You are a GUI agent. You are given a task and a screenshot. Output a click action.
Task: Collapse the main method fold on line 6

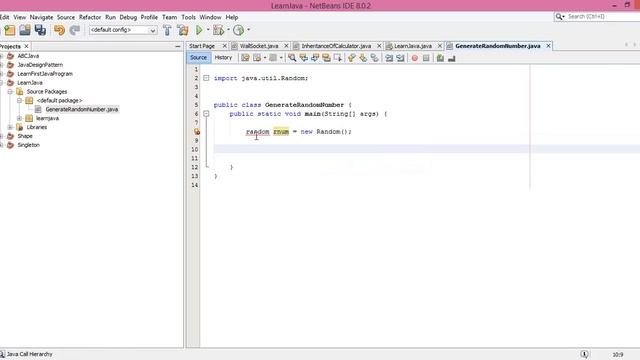click(x=206, y=114)
